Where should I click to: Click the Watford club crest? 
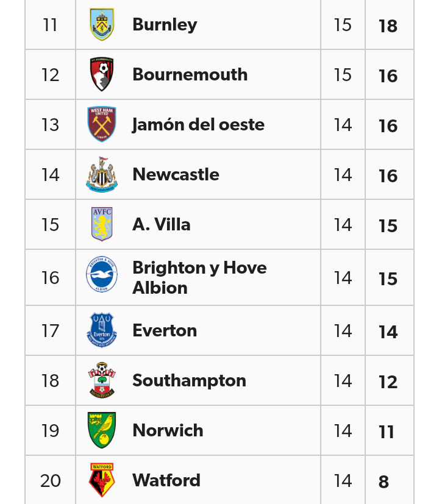coord(102,481)
